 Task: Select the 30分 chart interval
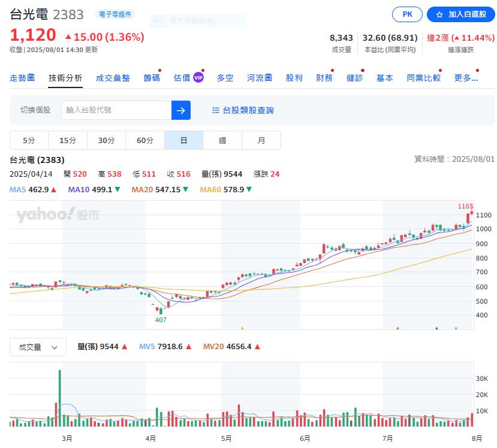pos(106,140)
